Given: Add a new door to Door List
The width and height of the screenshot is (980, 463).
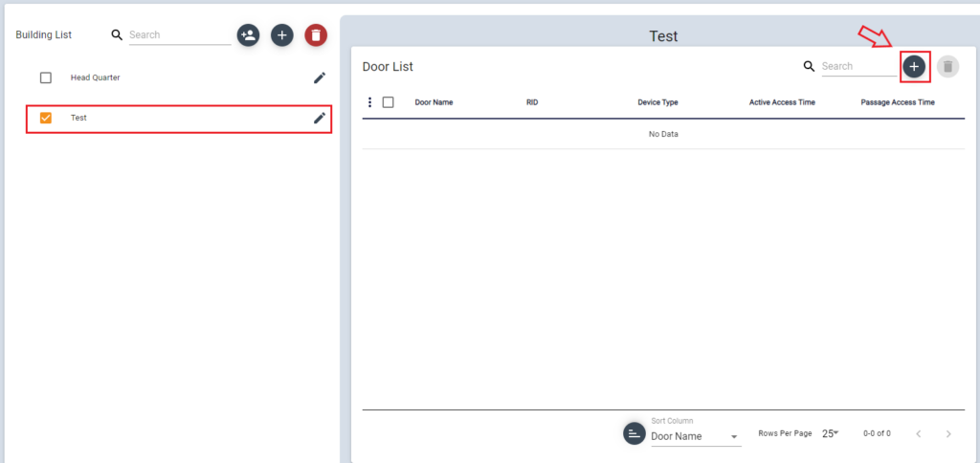Looking at the screenshot, I should tap(914, 66).
